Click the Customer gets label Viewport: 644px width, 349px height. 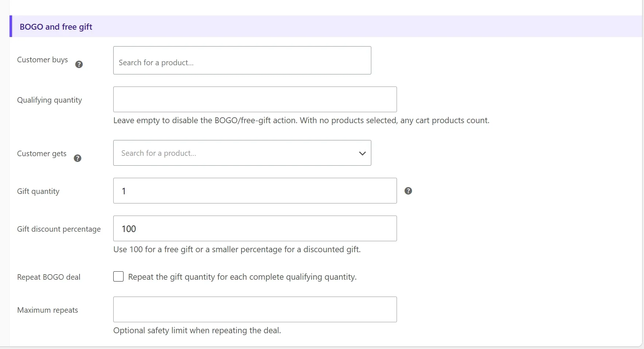tap(42, 154)
